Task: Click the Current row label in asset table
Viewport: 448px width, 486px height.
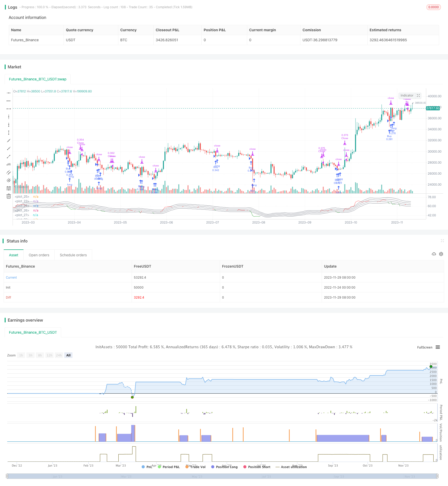Action: tap(11, 278)
